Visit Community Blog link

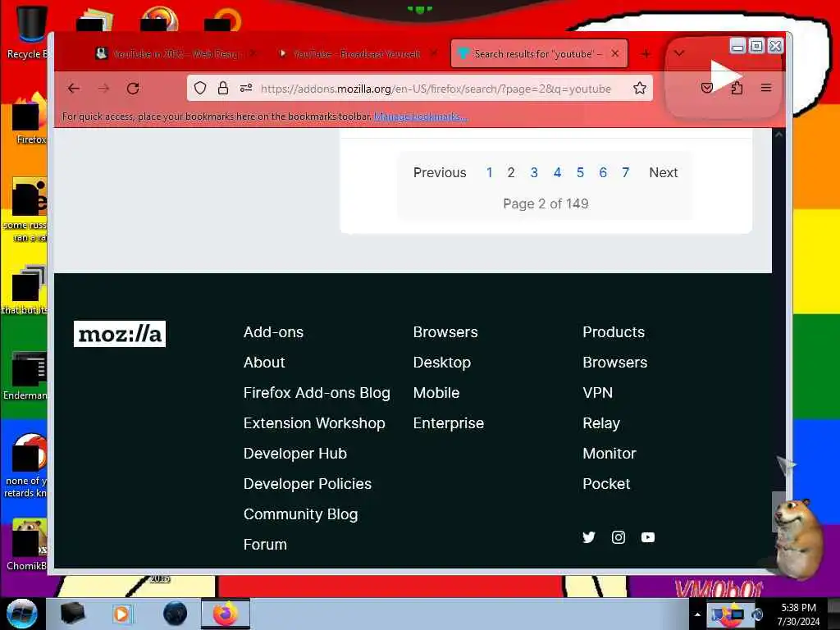pos(300,514)
